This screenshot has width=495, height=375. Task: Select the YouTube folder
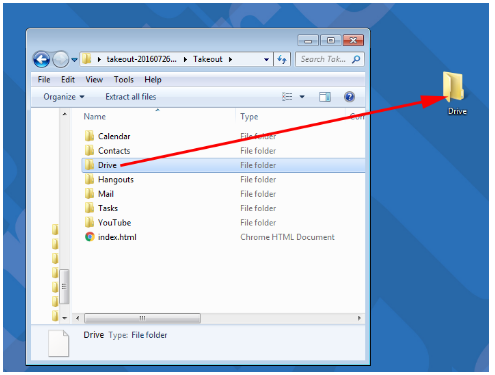click(89, 222)
